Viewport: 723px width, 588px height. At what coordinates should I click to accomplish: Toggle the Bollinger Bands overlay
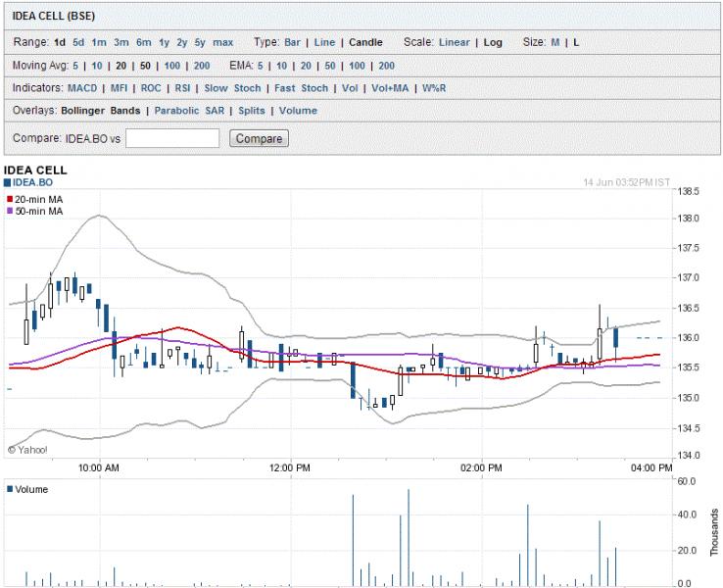[101, 111]
